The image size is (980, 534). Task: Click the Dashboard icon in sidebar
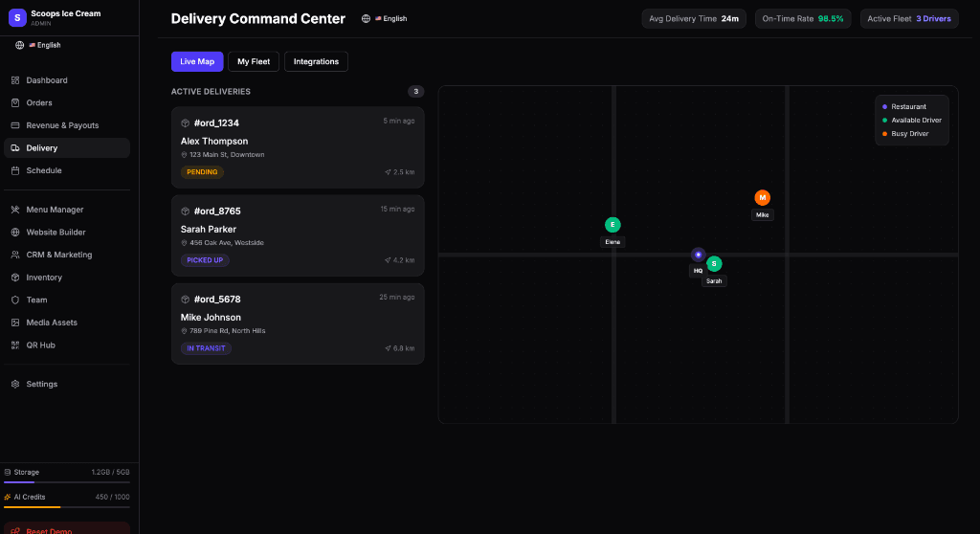pyautogui.click(x=15, y=80)
